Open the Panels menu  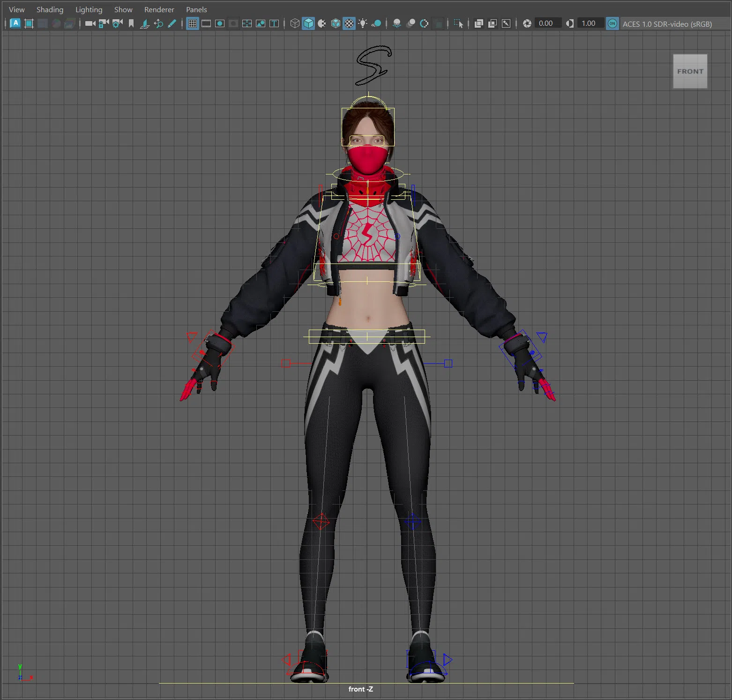[196, 9]
